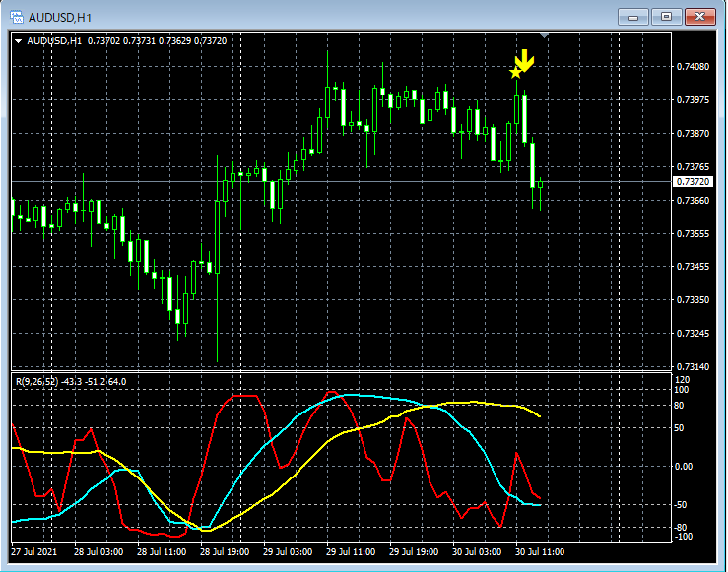The height and width of the screenshot is (572, 728).
Task: Click the 0.73660 price scale label
Action: tap(693, 201)
